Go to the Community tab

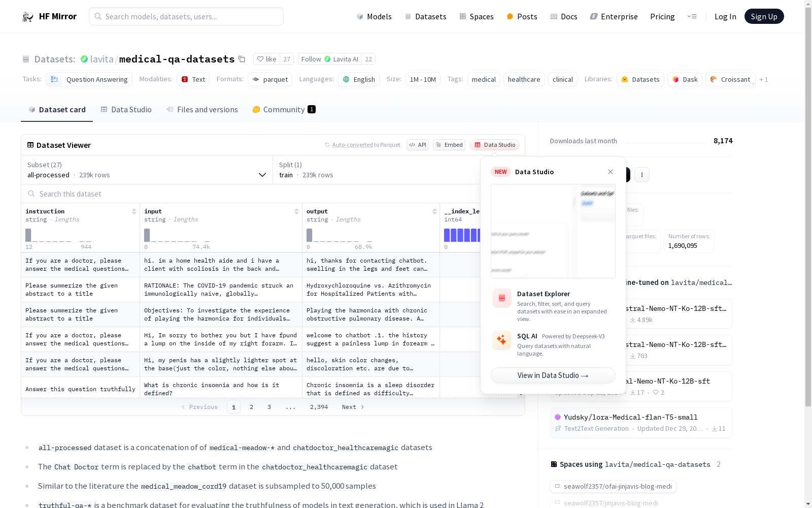[284, 110]
